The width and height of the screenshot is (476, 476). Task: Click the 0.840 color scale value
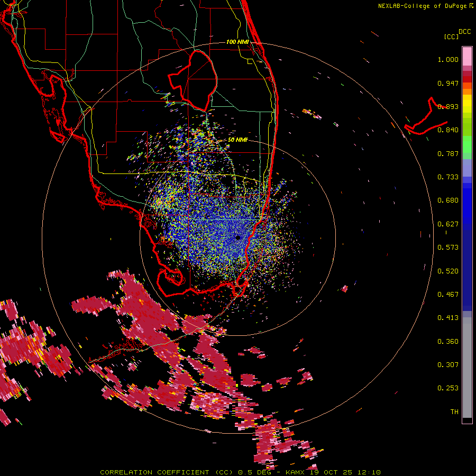point(448,130)
